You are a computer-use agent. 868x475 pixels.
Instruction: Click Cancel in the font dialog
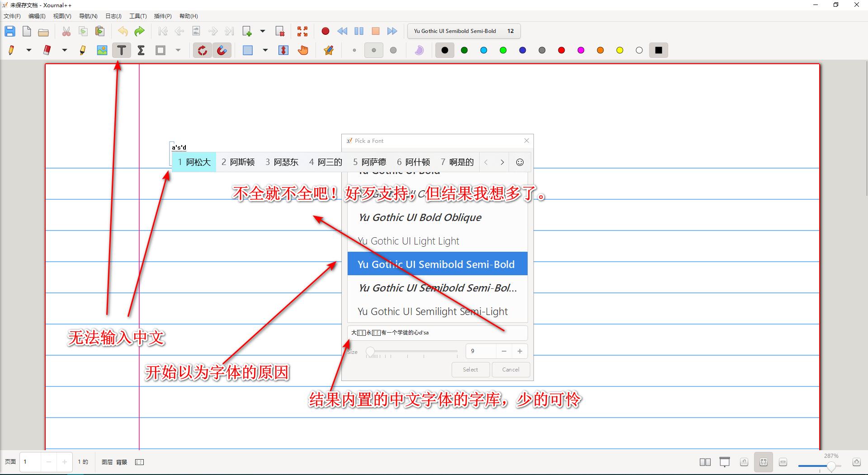[510, 369]
